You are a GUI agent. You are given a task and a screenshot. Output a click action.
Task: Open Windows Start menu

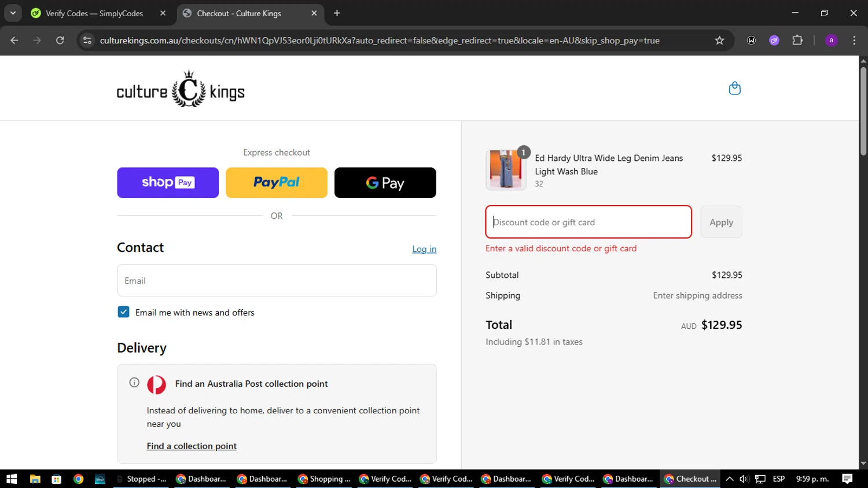coord(12,479)
